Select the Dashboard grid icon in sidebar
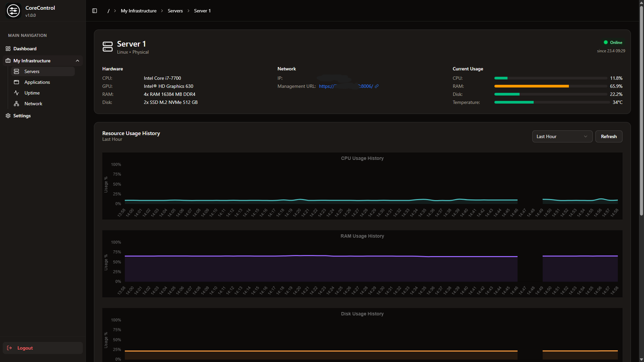This screenshot has width=644, height=362. tap(8, 49)
